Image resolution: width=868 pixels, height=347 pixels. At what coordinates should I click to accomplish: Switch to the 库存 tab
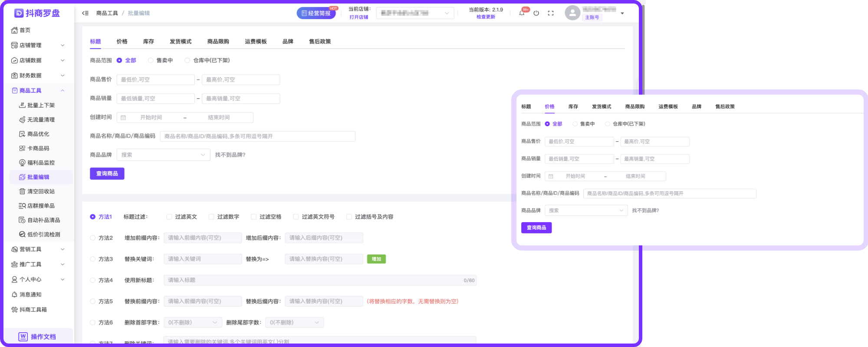tap(148, 42)
